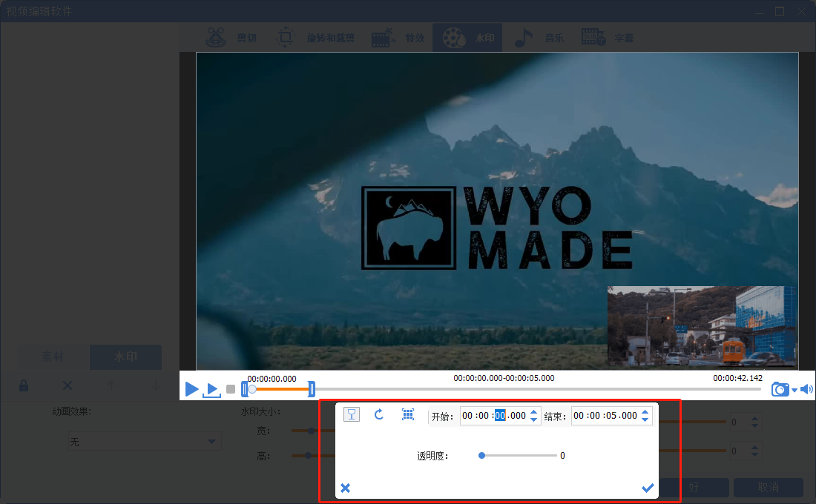Screen dimensions: 816x504
Task: Increase start time with up arrow
Action: [534, 412]
